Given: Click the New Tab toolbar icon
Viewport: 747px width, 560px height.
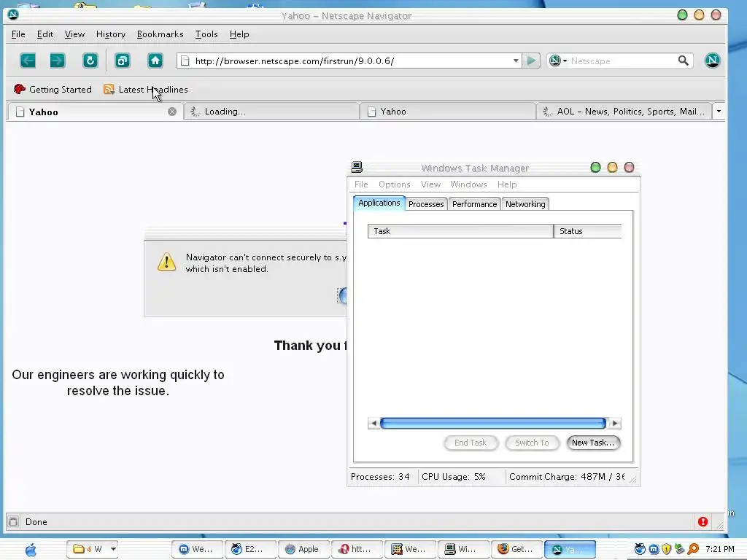Looking at the screenshot, I should (x=123, y=61).
